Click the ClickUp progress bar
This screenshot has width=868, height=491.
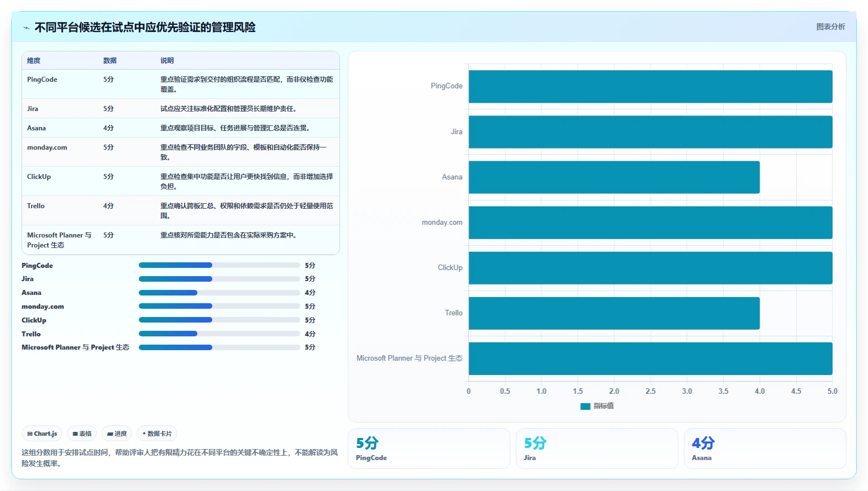click(219, 320)
